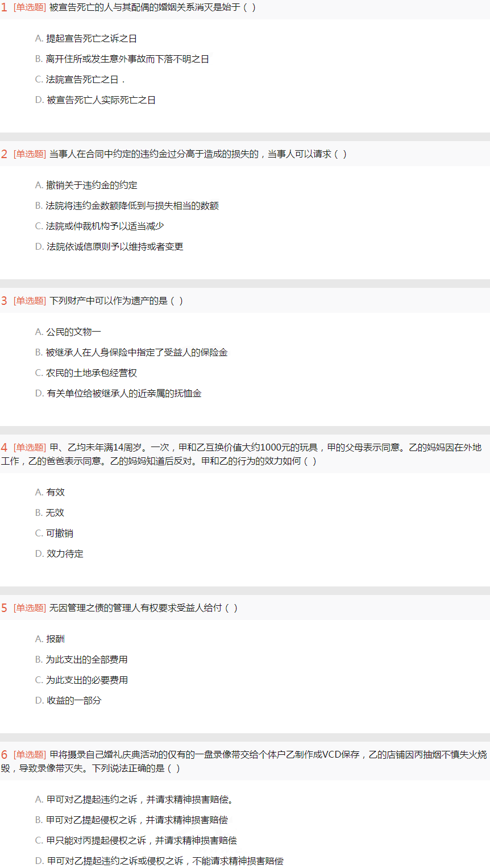Image resolution: width=490 pixels, height=868 pixels.
Task: Select option A 提起宣告死亡之诉之日
Action: click(86, 39)
